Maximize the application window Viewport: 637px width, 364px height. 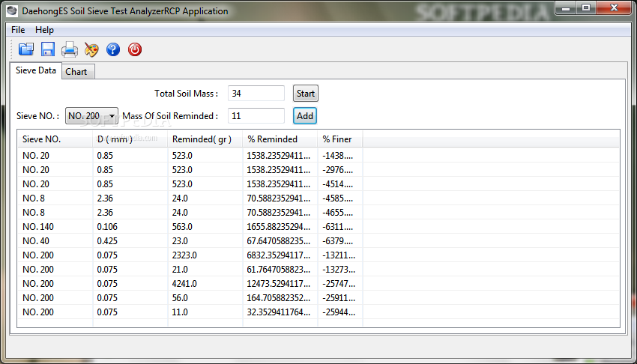coord(586,8)
